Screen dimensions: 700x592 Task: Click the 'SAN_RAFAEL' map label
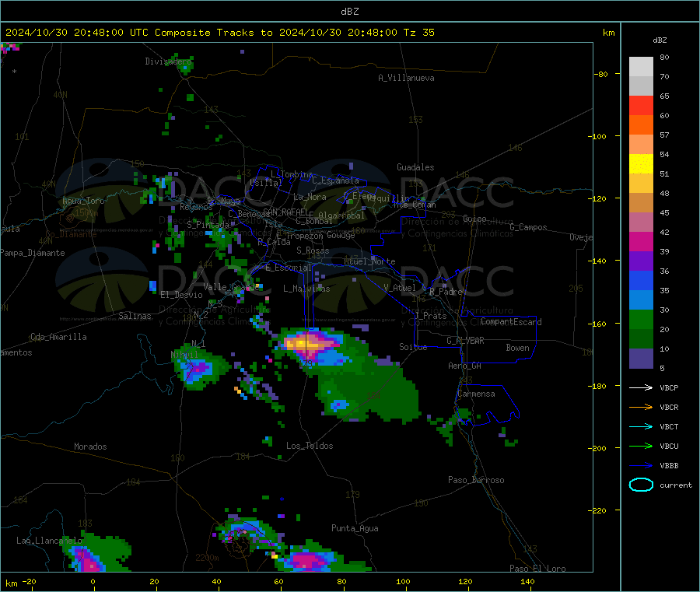pos(285,212)
